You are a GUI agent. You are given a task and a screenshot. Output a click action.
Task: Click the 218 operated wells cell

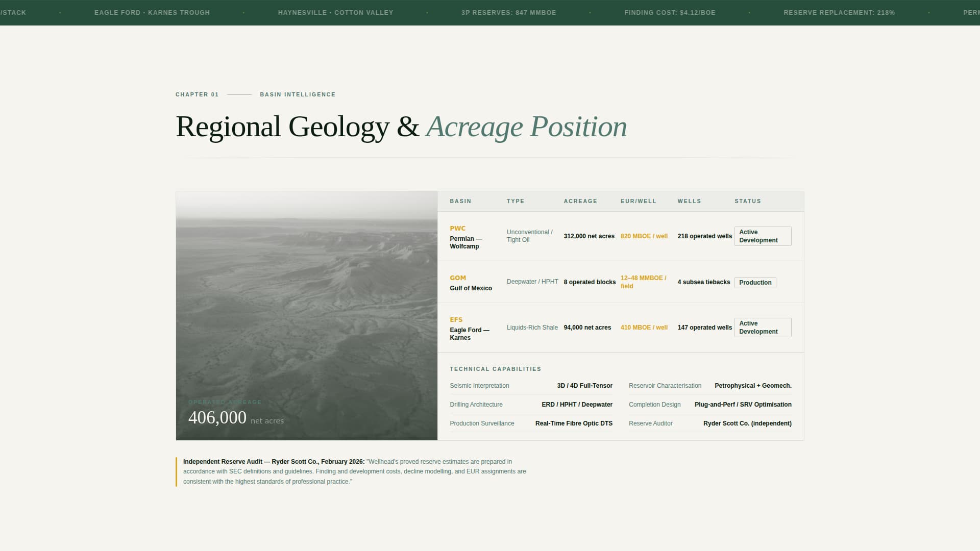[x=705, y=236]
